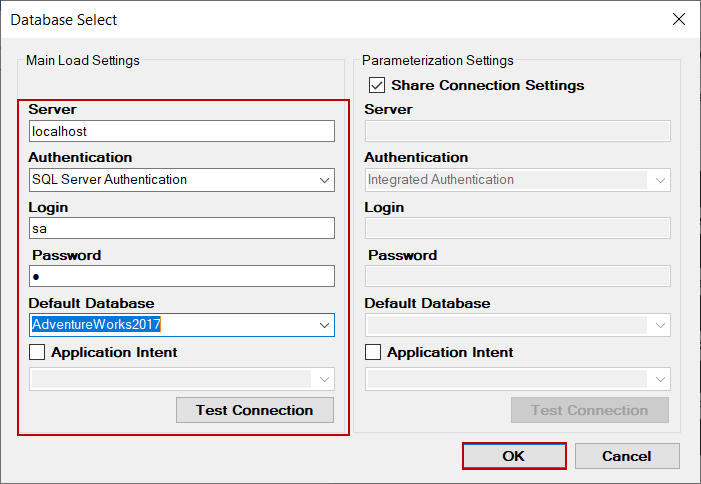
Task: Confirm the dialog with OK
Action: click(513, 456)
